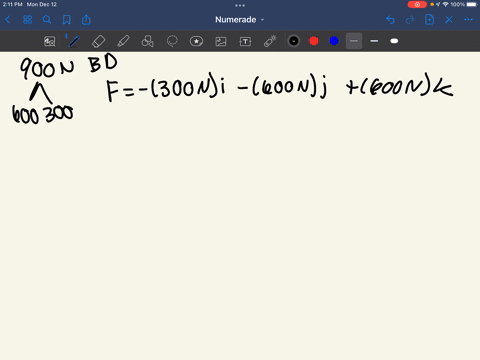
Task: Redo the last action
Action: tap(410, 20)
